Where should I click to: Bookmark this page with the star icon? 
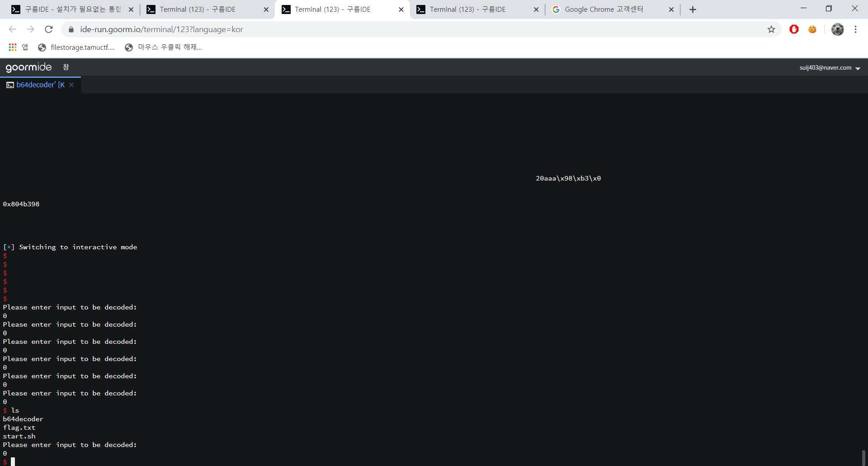tap(771, 29)
